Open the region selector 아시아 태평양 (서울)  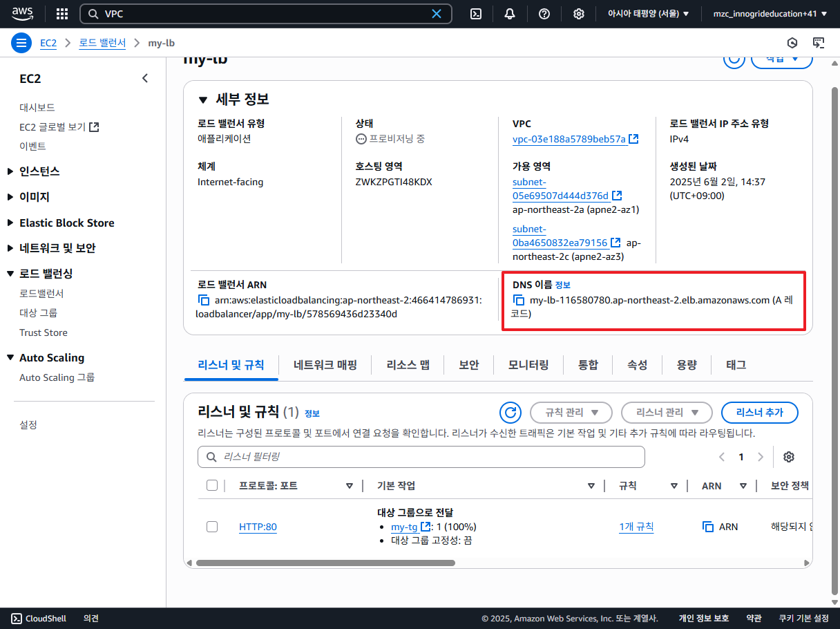[x=648, y=14]
